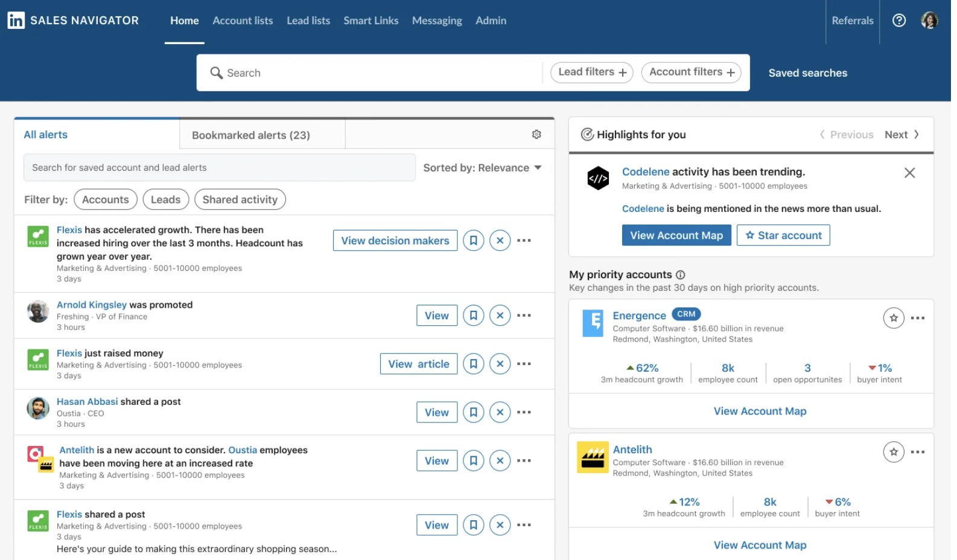Click the search magnifier icon

216,73
